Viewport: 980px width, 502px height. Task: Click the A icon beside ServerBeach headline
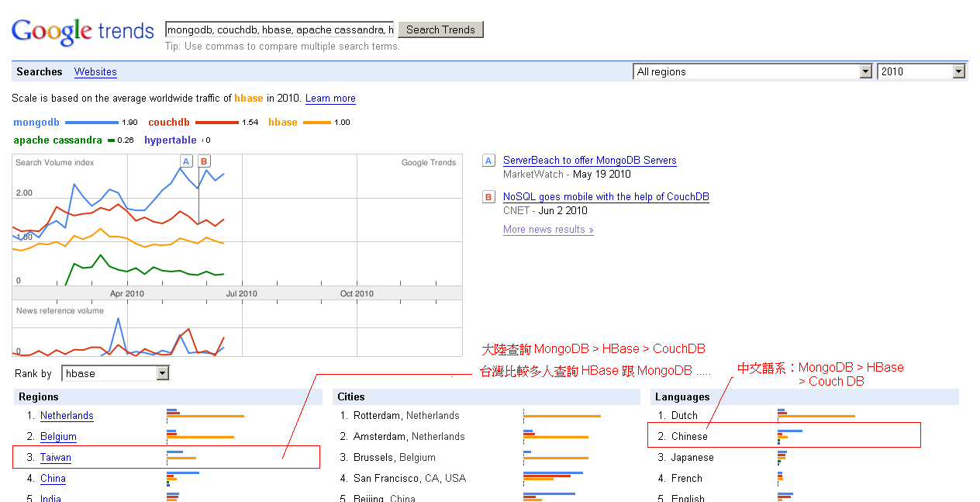(x=488, y=161)
